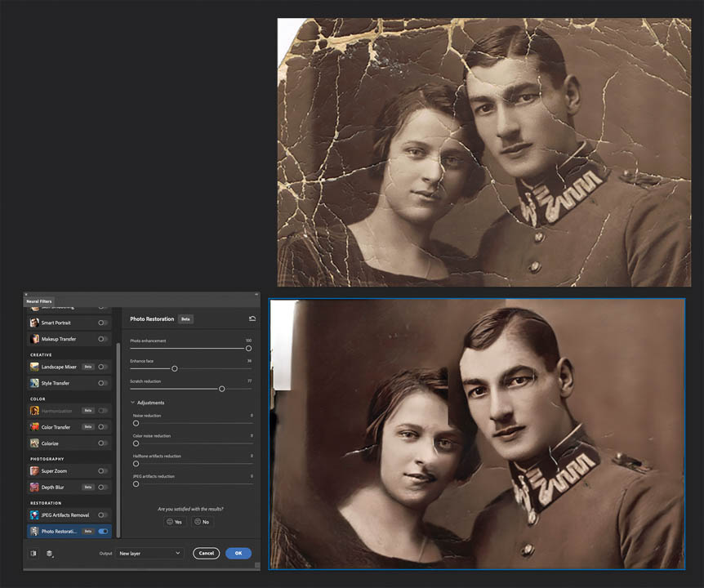Click the Cancel button
Screen dimensions: 704x588
coord(207,553)
